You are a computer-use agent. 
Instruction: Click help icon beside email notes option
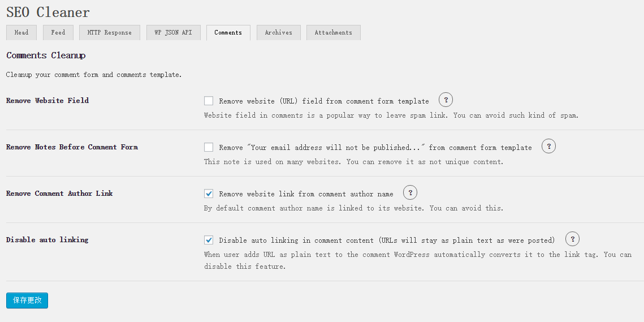[x=548, y=147]
